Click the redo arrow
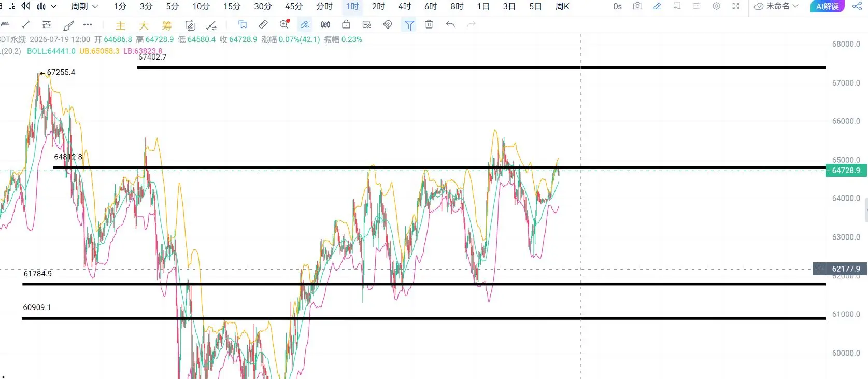 point(471,24)
